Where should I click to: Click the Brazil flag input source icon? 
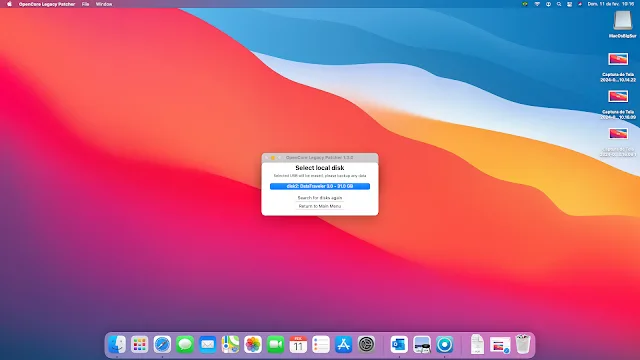(x=525, y=4)
